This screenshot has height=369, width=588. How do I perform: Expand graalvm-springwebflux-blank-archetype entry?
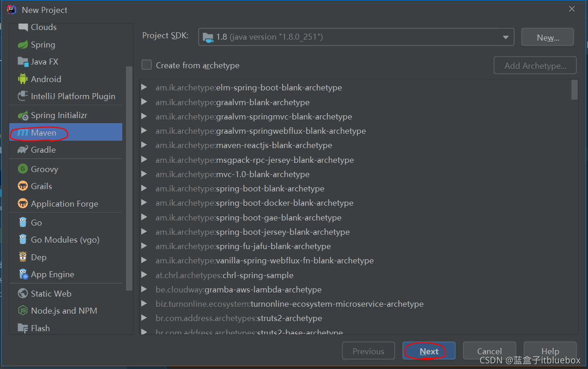click(x=144, y=131)
